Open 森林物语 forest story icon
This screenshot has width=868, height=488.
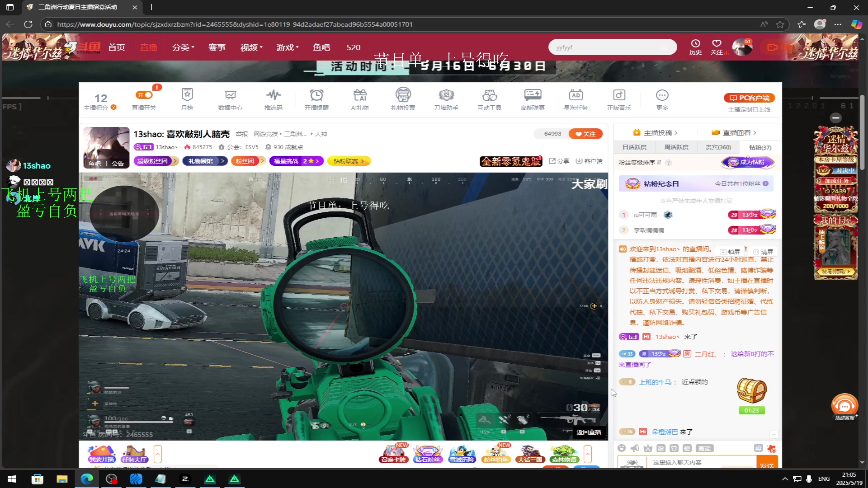point(564,454)
